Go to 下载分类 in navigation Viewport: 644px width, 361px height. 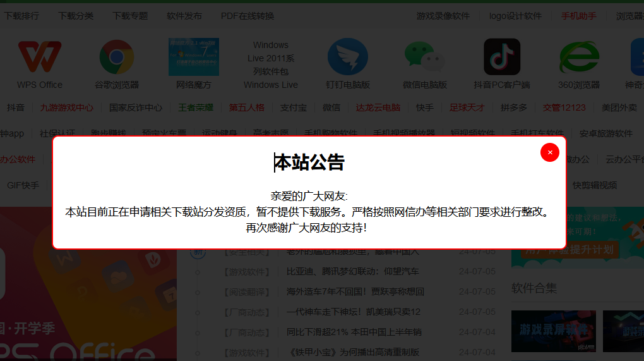coord(76,16)
